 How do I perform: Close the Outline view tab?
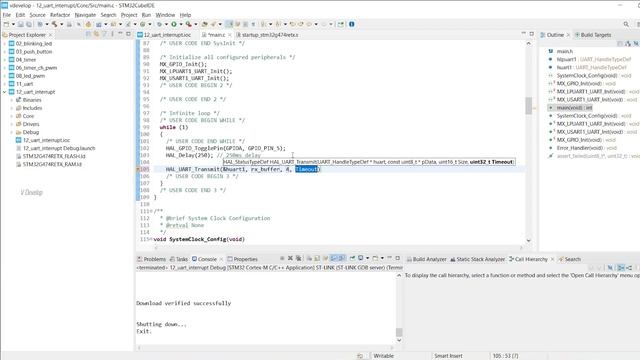click(x=568, y=35)
